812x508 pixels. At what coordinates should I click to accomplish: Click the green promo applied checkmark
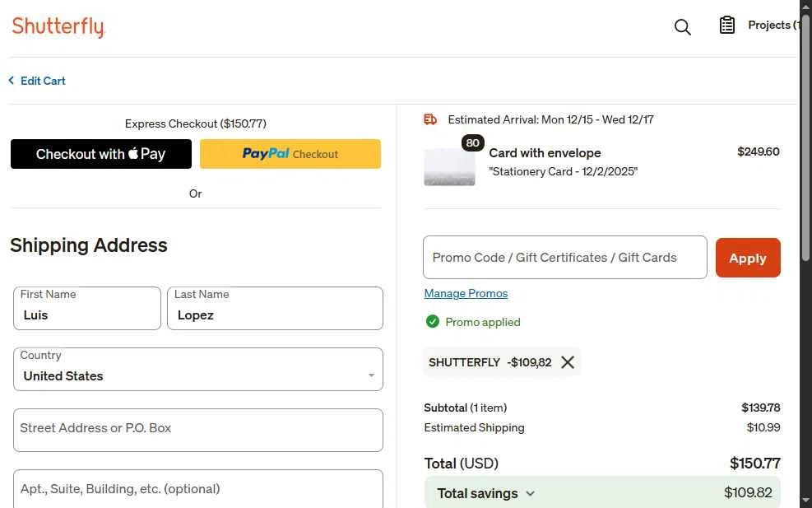point(432,322)
